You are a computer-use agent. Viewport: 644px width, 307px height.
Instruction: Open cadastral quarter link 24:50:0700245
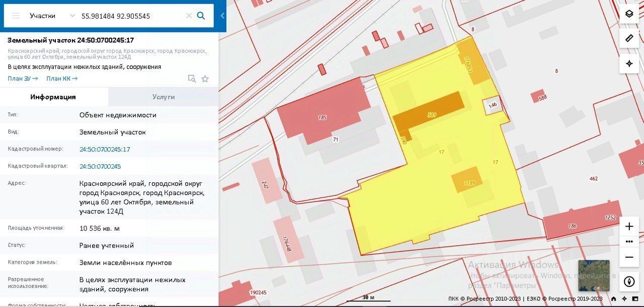[x=100, y=166]
